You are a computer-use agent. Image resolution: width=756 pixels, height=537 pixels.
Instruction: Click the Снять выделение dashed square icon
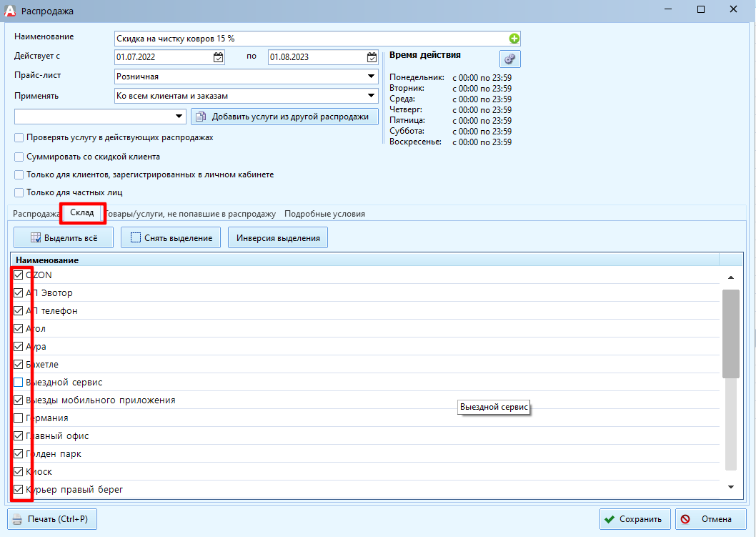tap(136, 238)
